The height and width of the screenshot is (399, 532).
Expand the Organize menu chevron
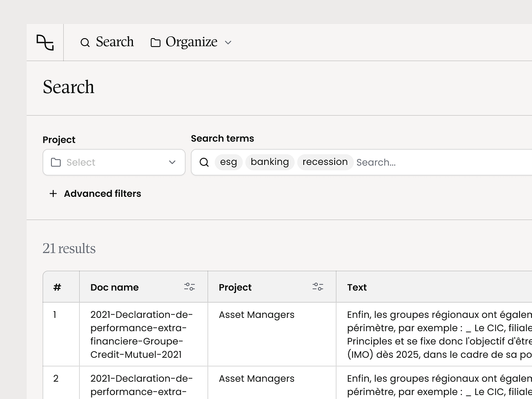tap(228, 43)
